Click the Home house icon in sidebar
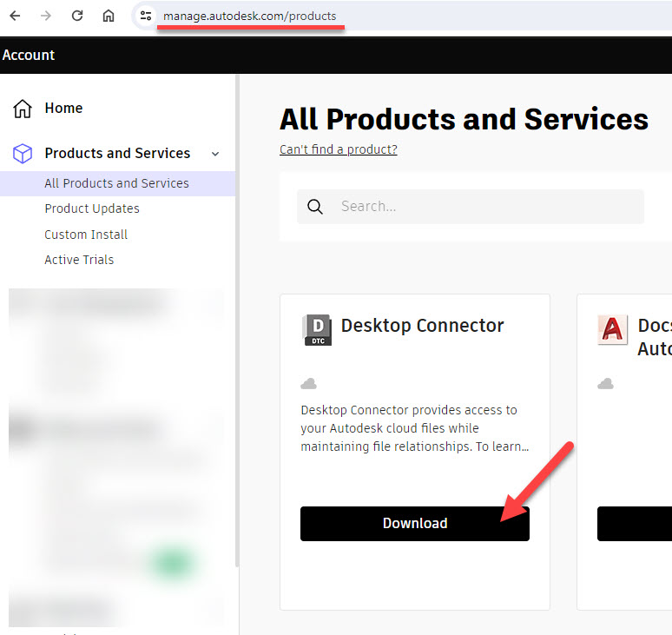672x635 pixels. tap(23, 109)
